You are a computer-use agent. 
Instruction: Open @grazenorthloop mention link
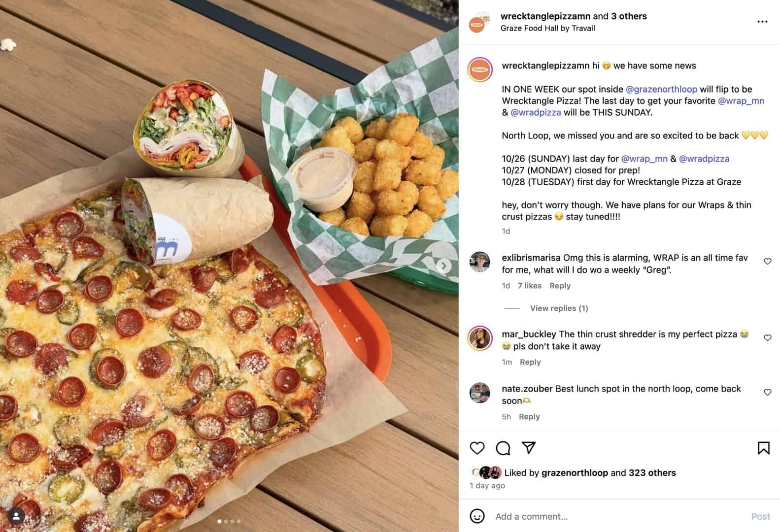[x=661, y=89]
